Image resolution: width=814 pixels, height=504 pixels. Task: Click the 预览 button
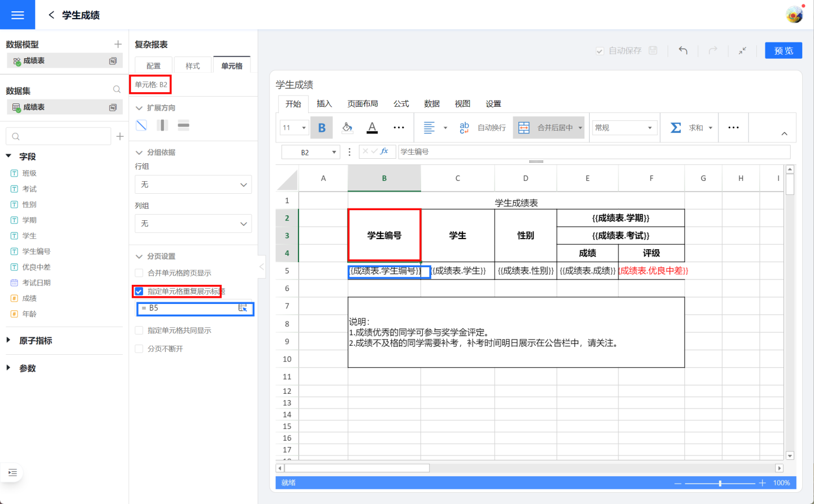(x=783, y=51)
